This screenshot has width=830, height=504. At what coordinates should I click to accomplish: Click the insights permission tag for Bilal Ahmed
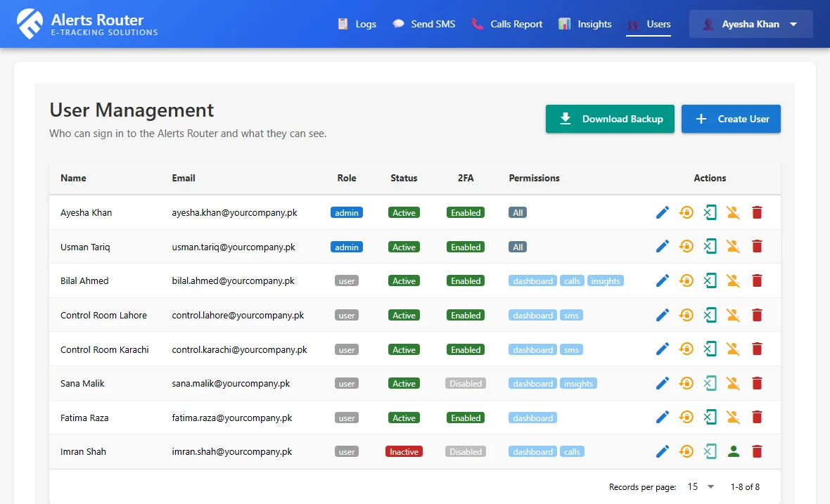(x=606, y=281)
